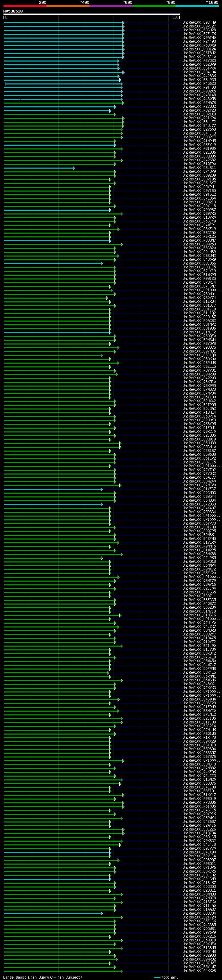The width and height of the screenshot is (222, 980).
Task: Click the UniRef100_A2YGS3 label
Action: coord(199,60)
